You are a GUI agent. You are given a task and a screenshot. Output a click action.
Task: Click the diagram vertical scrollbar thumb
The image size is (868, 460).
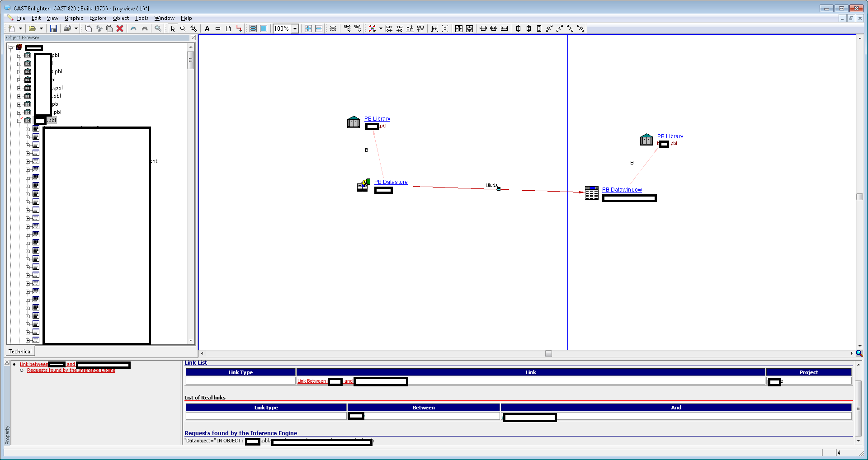(x=860, y=197)
